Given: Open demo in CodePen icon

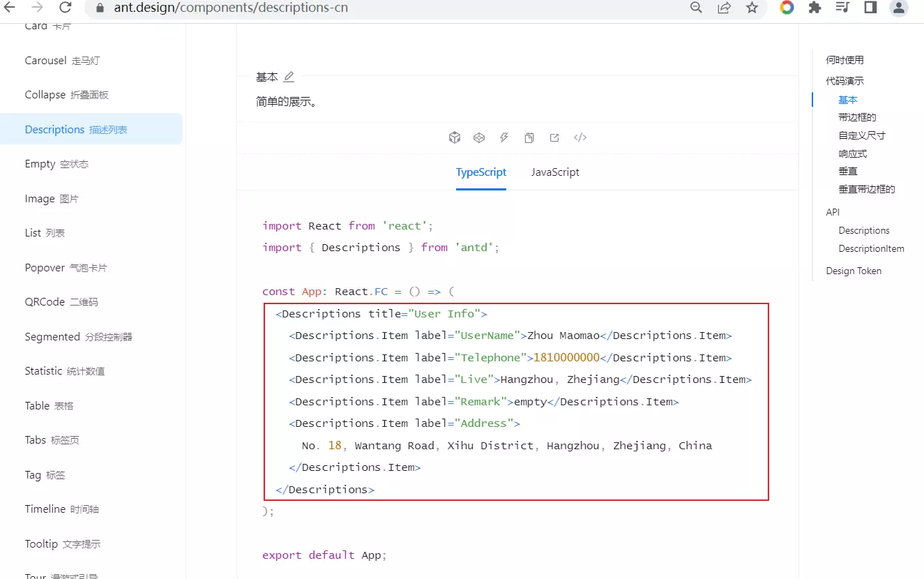Looking at the screenshot, I should pyautogui.click(x=479, y=137).
